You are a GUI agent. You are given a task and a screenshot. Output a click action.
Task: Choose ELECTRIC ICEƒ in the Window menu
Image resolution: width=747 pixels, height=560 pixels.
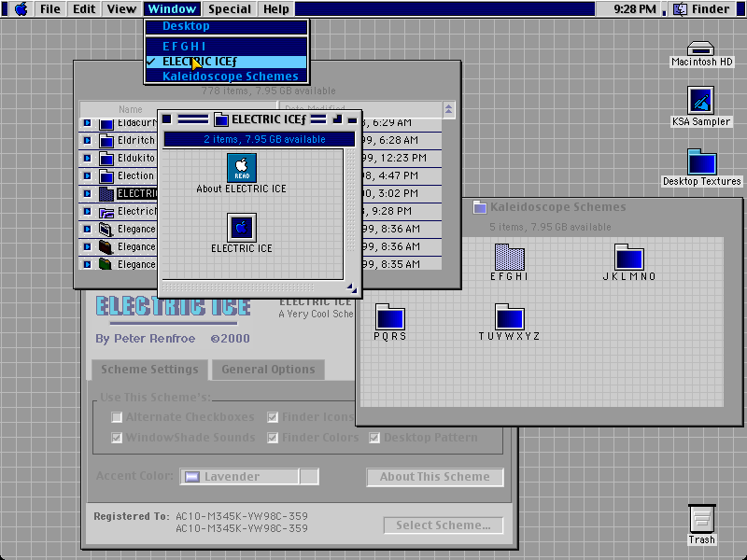tap(227, 62)
